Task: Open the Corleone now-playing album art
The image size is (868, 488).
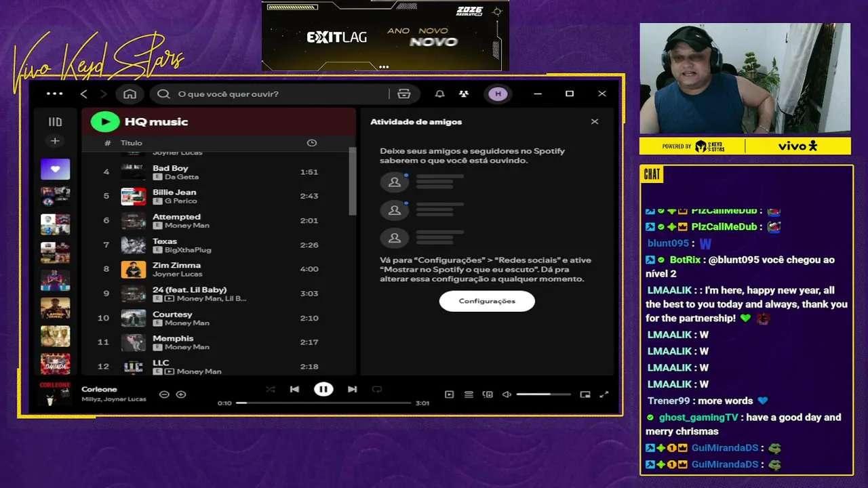Action: tap(55, 394)
